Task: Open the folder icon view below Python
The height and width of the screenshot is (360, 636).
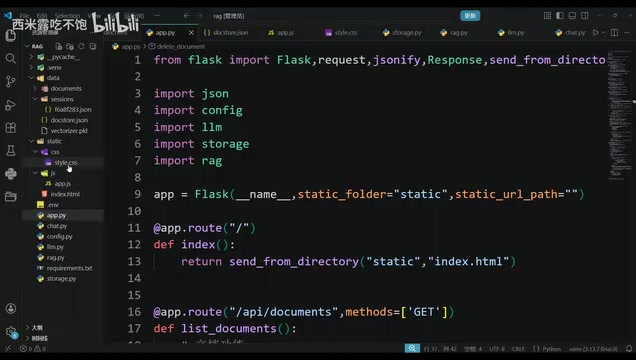Action: (11, 197)
